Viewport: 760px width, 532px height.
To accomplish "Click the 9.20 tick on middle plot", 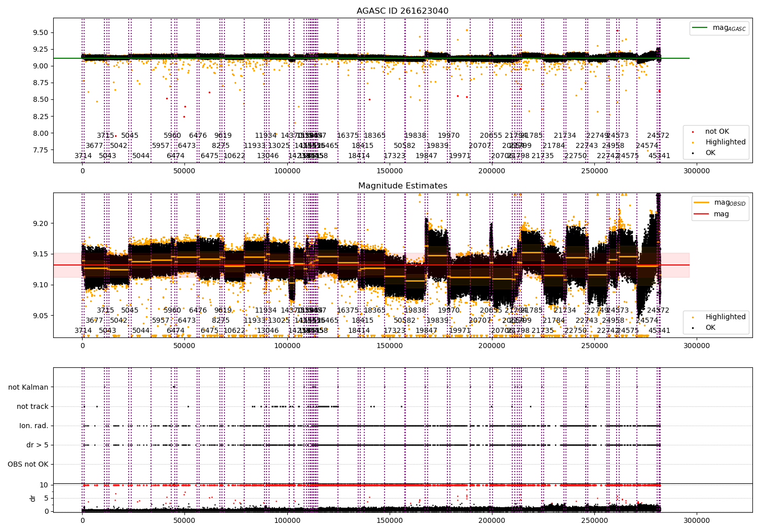I will [40, 223].
